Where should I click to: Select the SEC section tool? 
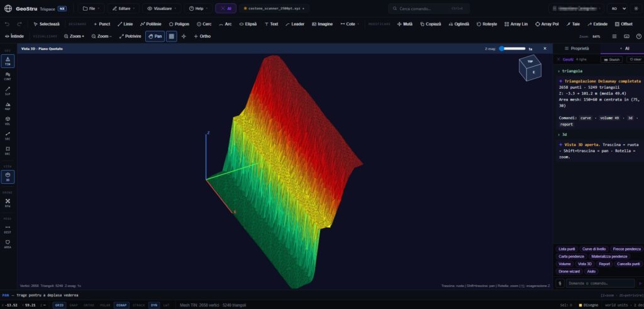coord(8,135)
